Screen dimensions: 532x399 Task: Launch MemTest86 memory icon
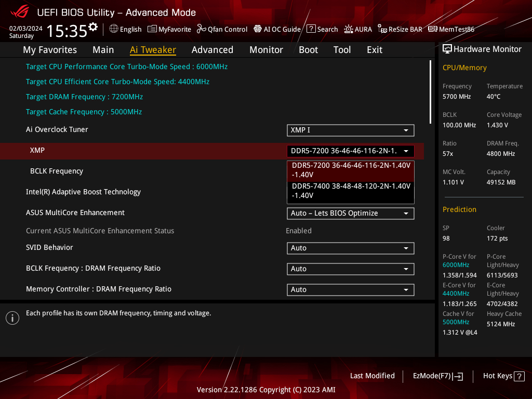pos(433,29)
